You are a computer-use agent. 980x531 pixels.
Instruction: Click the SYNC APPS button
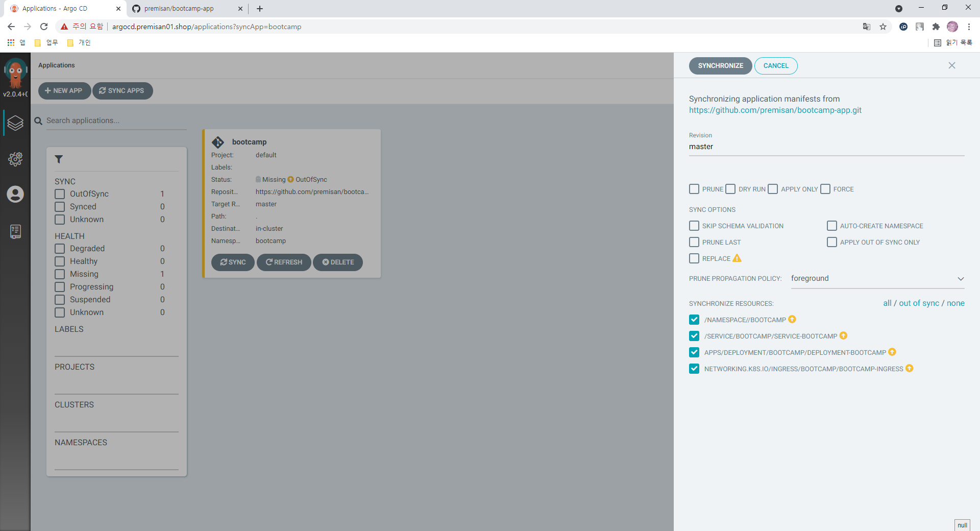tap(122, 91)
